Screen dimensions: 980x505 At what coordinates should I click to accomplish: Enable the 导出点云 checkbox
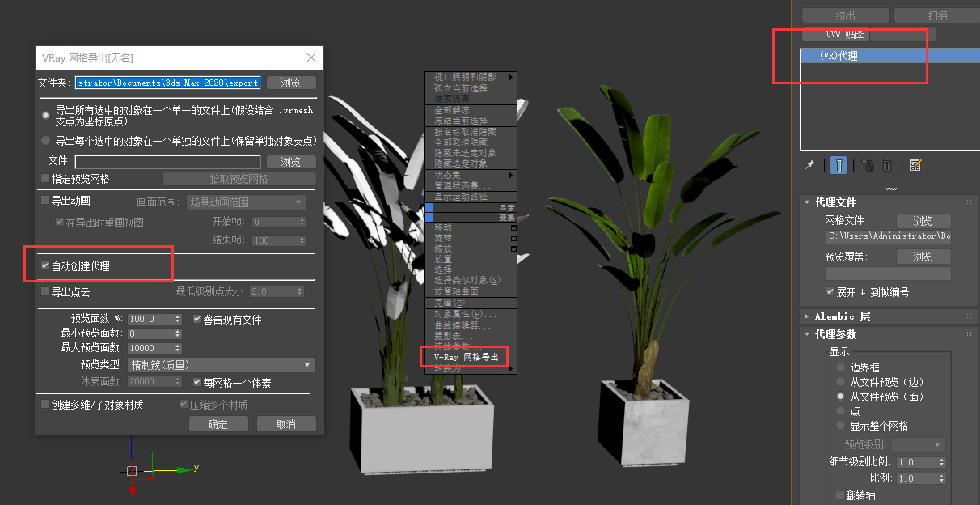click(x=45, y=291)
